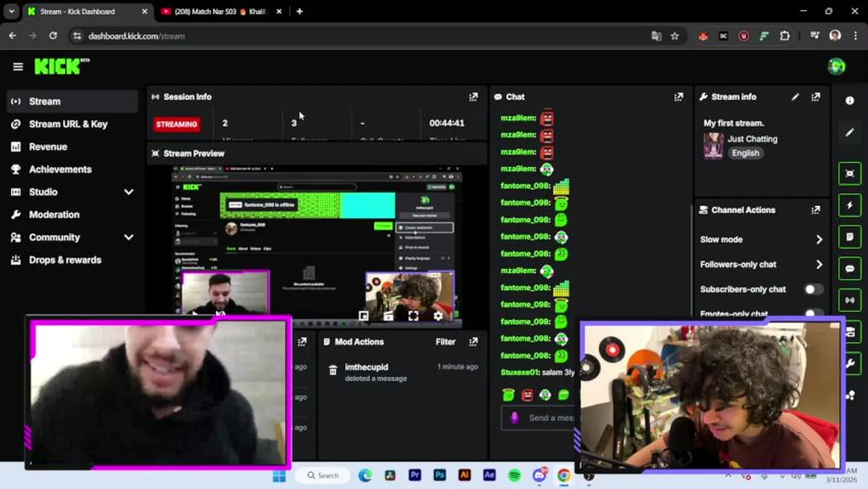Open Spotify from the taskbar
Image resolution: width=868 pixels, height=489 pixels.
[514, 475]
